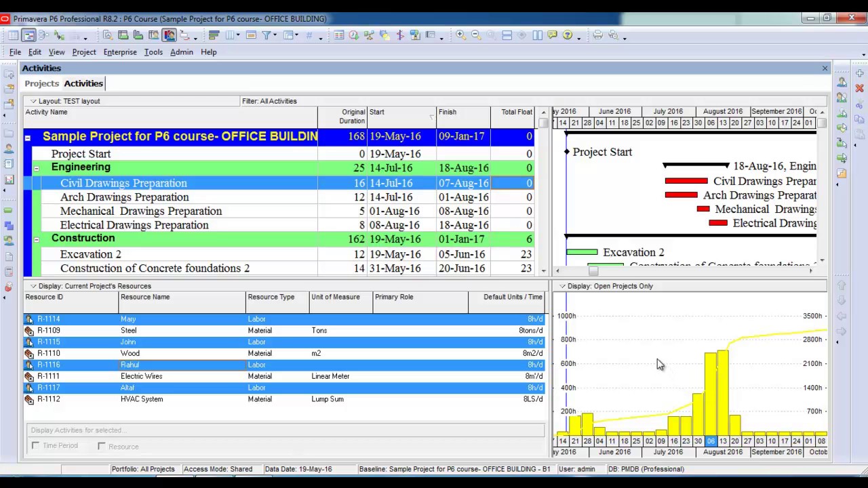Collapse the Construction WBS group

(37, 239)
